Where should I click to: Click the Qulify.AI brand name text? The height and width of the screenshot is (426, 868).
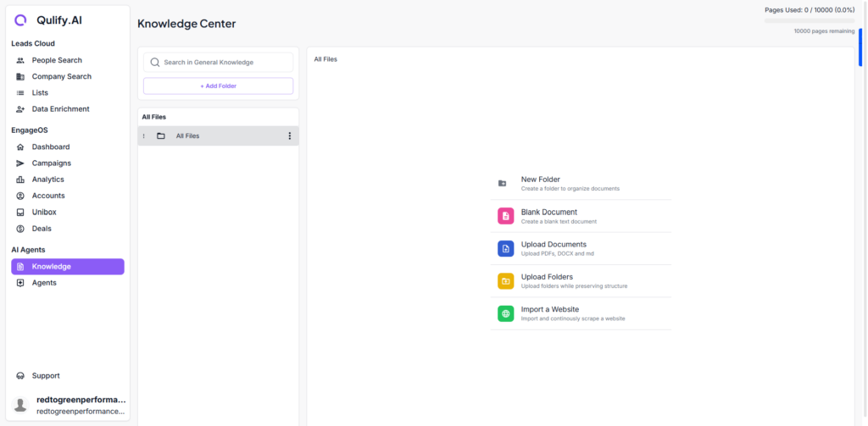[x=59, y=20]
